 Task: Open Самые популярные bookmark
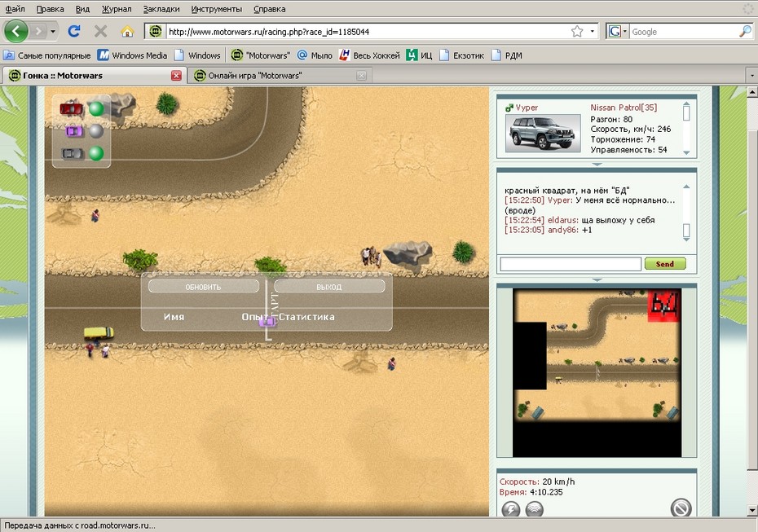pyautogui.click(x=47, y=55)
